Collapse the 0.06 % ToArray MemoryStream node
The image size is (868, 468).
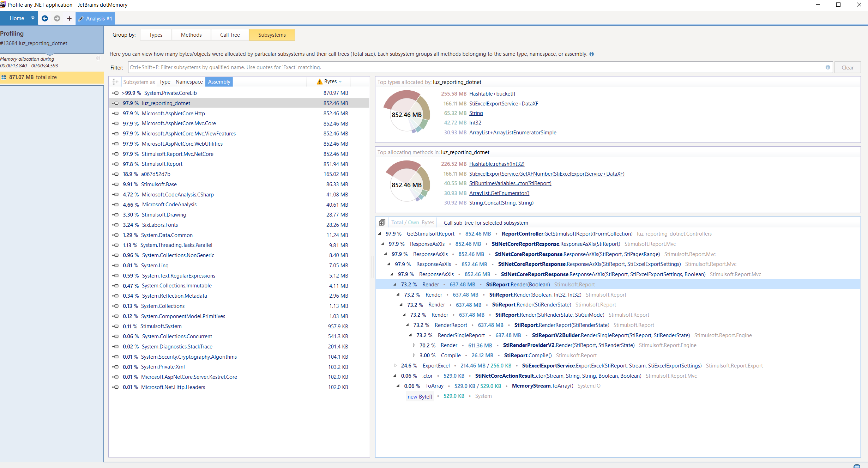point(398,386)
